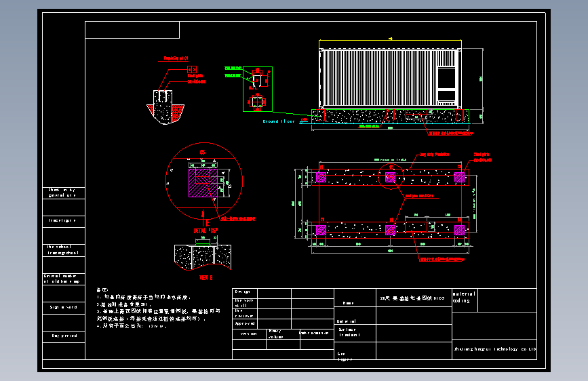Click the 'Heavy volume' title block cell
588x381 pixels.
pos(283,334)
